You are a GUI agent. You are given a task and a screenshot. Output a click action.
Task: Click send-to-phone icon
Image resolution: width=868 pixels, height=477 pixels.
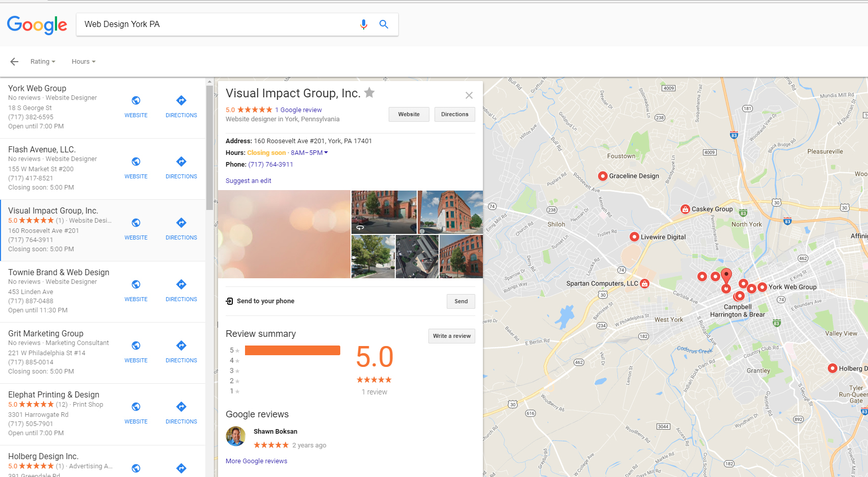tap(229, 301)
